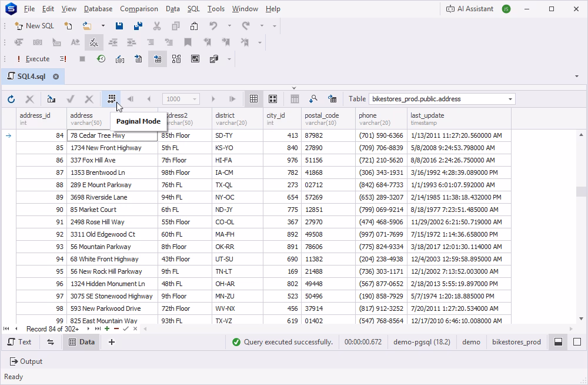
Task: Open the SQL menu
Action: pyautogui.click(x=193, y=9)
